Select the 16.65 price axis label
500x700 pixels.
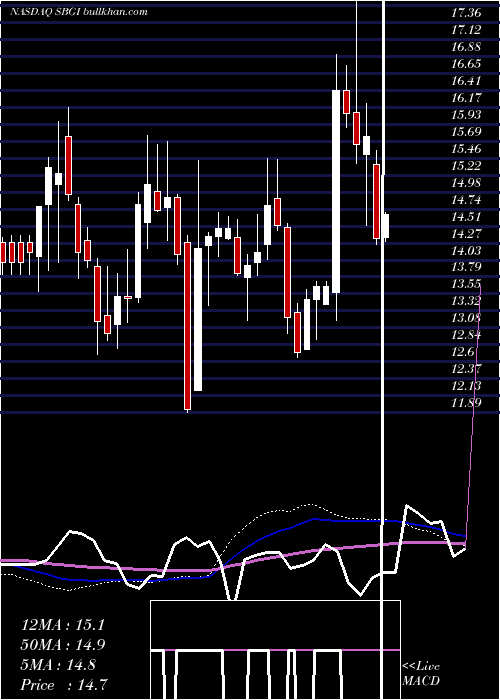[x=466, y=64]
